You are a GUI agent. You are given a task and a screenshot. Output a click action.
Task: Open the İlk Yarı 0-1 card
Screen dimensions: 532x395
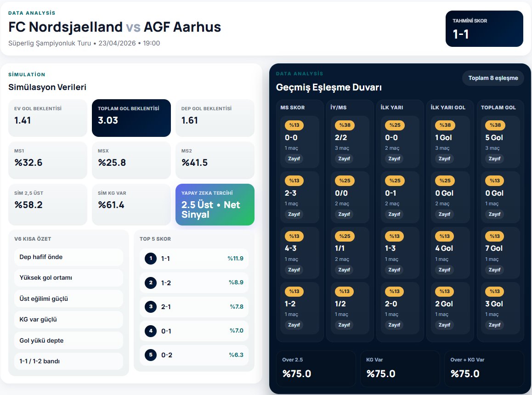tap(400, 197)
